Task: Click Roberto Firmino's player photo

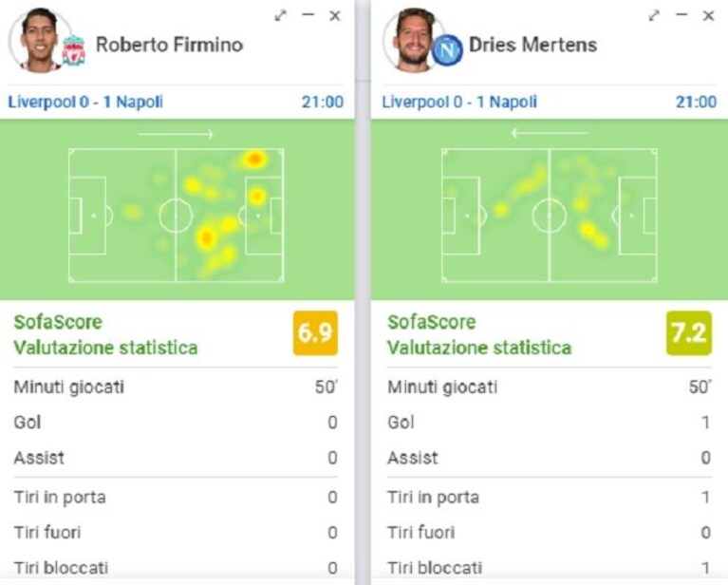Action: 39,41
